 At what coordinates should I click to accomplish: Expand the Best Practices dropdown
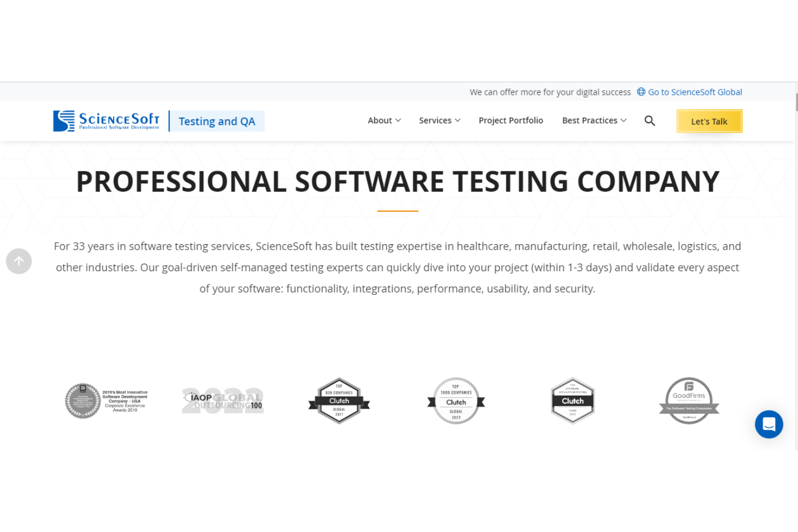tap(594, 120)
